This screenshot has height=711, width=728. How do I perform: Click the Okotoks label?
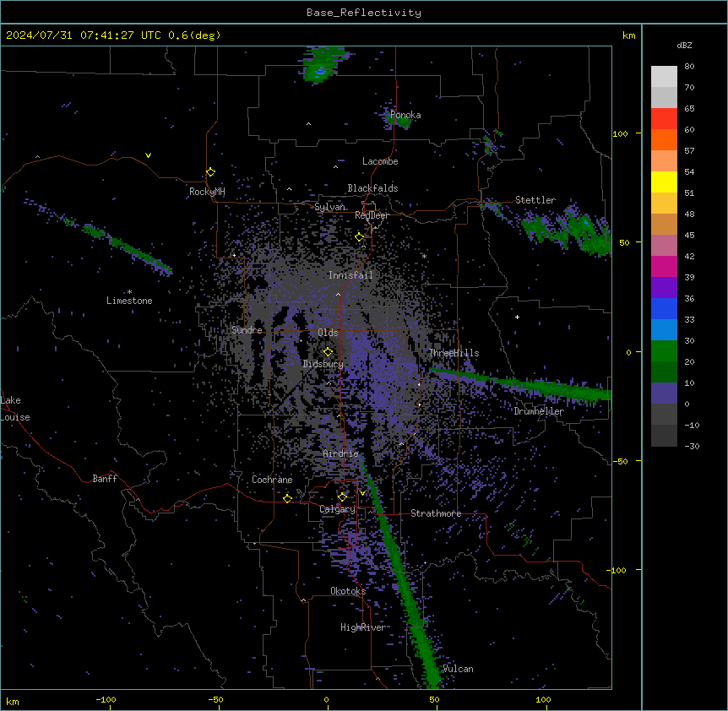348,591
